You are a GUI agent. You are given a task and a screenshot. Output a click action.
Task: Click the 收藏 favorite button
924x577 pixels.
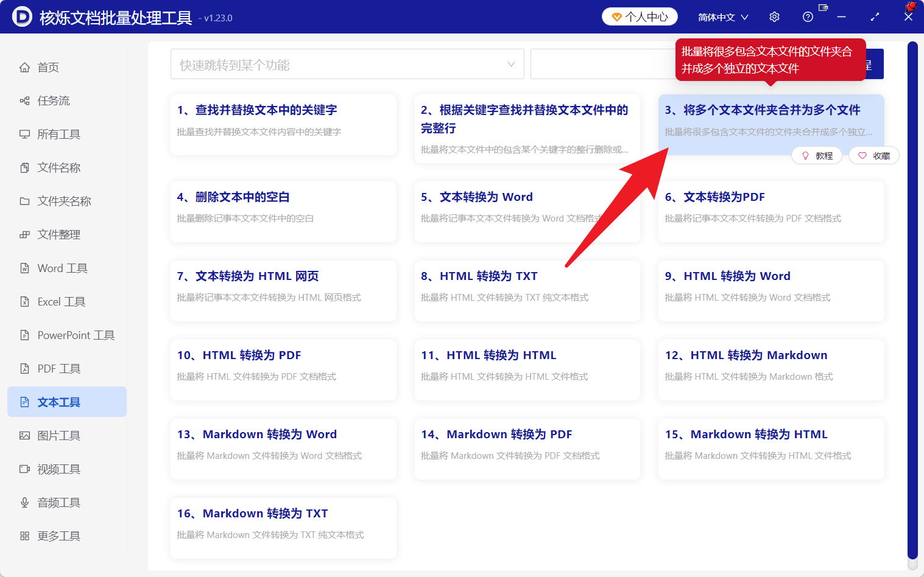click(874, 156)
